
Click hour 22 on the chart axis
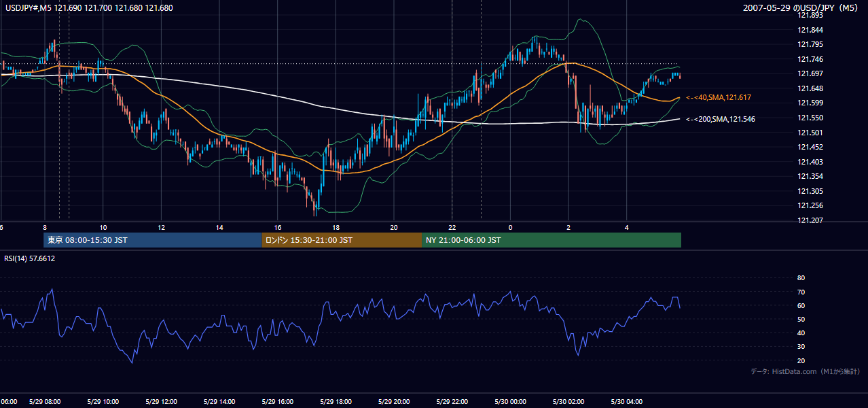pos(452,226)
